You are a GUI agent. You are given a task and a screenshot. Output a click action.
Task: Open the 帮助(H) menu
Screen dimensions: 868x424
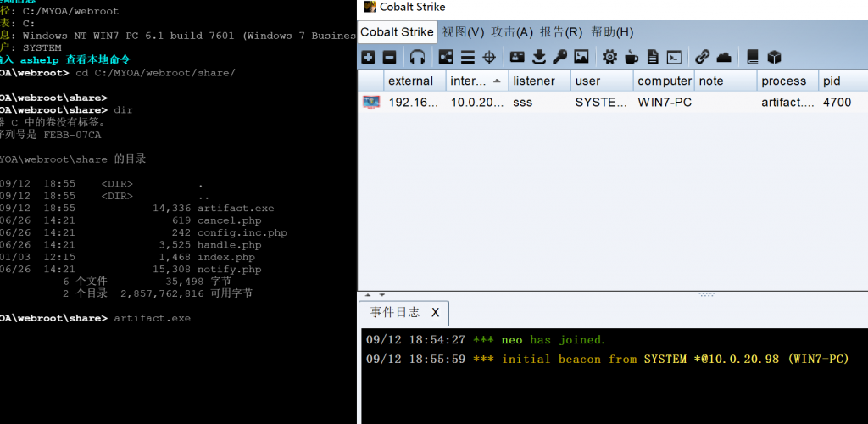pos(612,32)
